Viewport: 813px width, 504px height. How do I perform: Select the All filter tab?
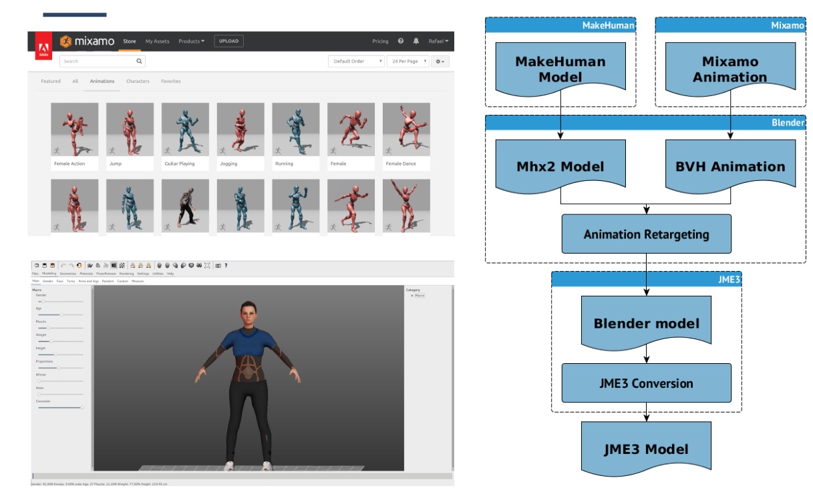click(75, 81)
